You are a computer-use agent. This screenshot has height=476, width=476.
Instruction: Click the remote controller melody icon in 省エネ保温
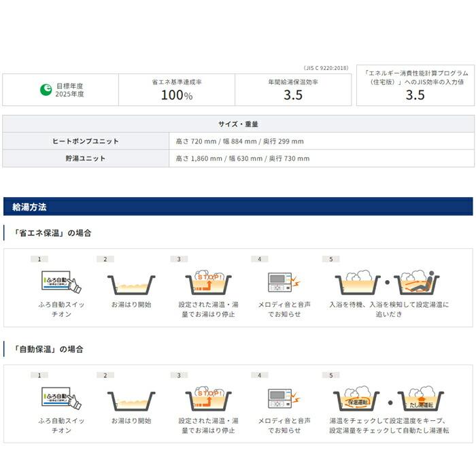click(284, 282)
